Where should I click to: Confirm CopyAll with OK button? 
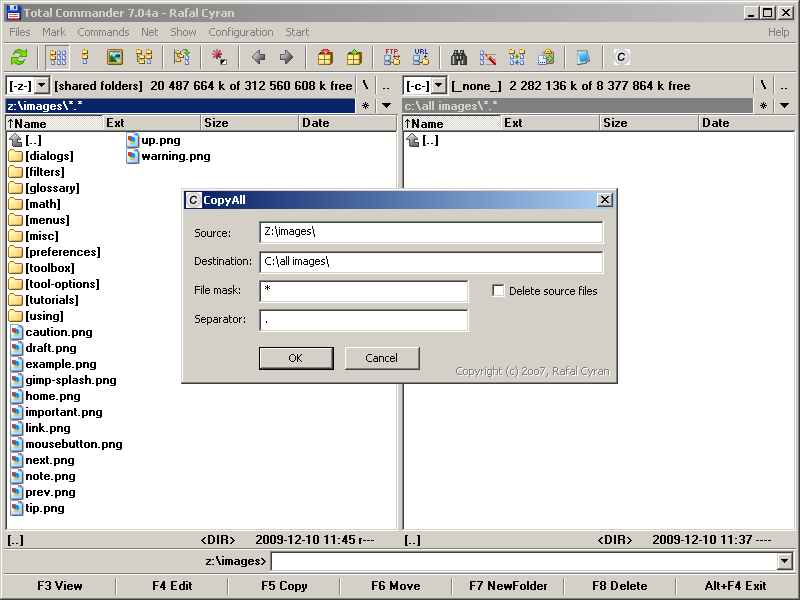click(296, 358)
